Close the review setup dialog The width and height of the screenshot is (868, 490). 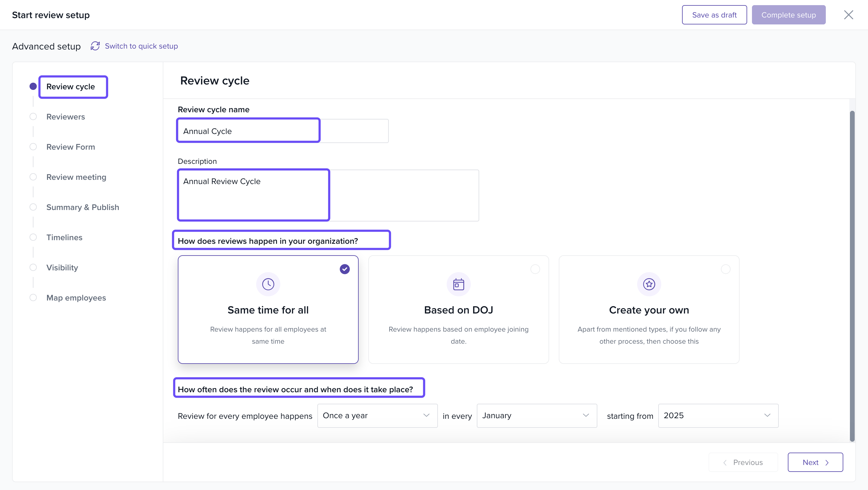point(848,15)
